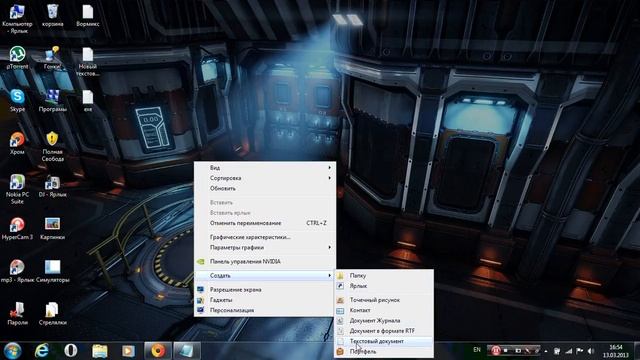Create new Контакт from submenu
Screen dimensions: 640x360
(x=384, y=310)
